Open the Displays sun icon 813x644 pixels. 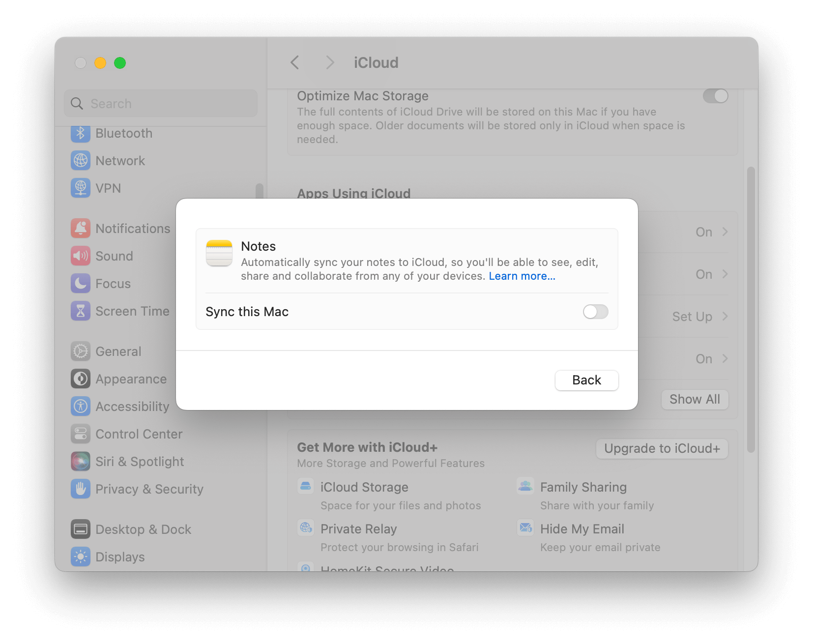pyautogui.click(x=81, y=557)
